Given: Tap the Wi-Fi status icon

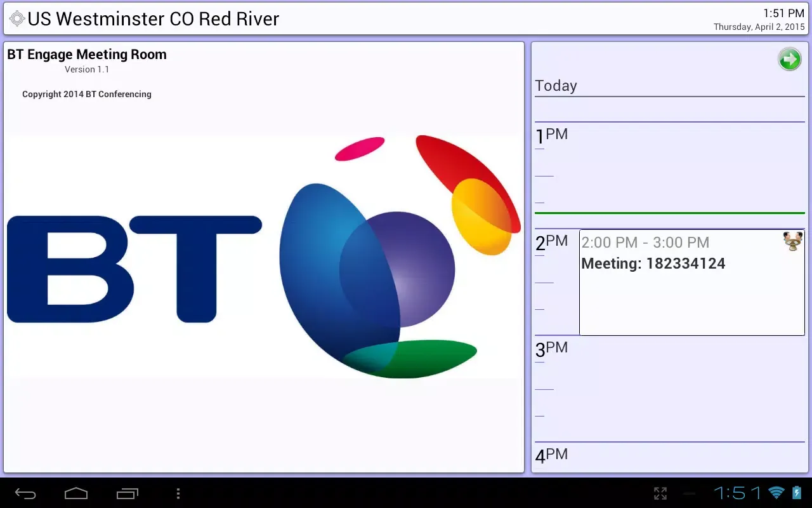Looking at the screenshot, I should 776,493.
